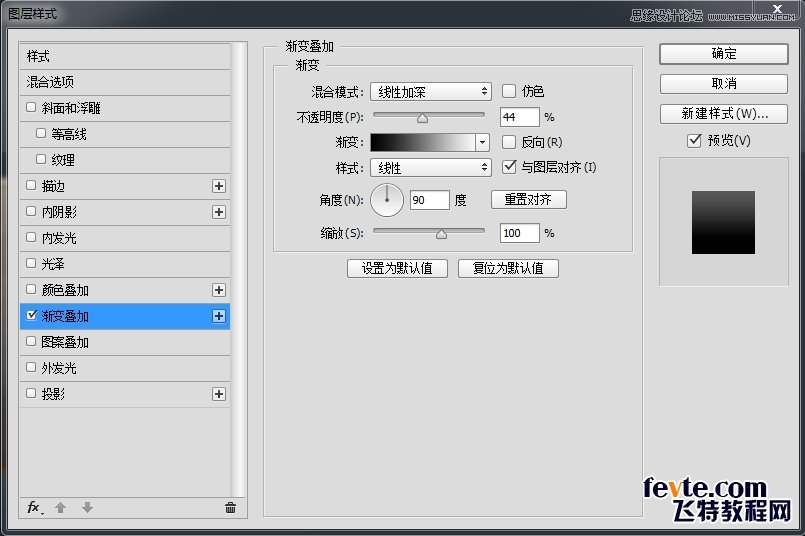Move the effect down with arrow icon
This screenshot has width=805, height=536.
click(x=87, y=508)
